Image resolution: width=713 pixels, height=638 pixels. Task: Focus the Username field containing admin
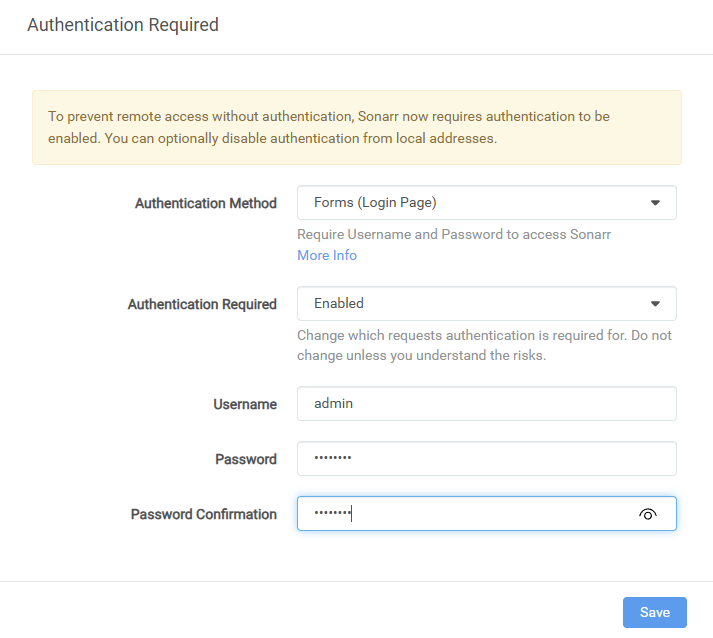click(486, 404)
